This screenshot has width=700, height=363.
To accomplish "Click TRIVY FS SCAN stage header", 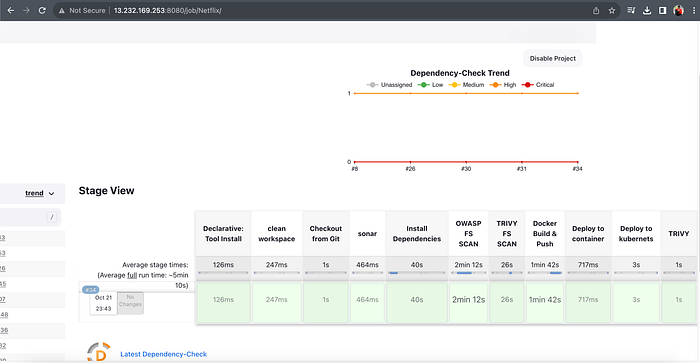I will pyautogui.click(x=507, y=234).
